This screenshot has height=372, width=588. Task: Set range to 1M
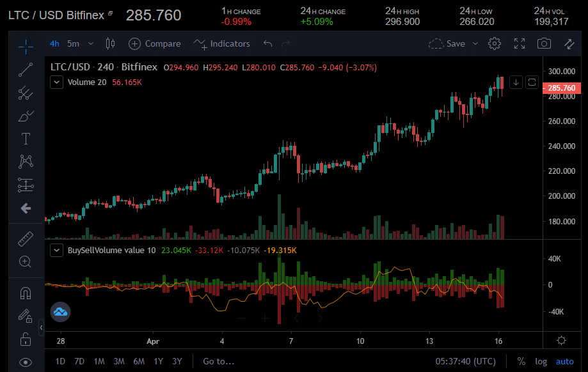click(x=99, y=361)
